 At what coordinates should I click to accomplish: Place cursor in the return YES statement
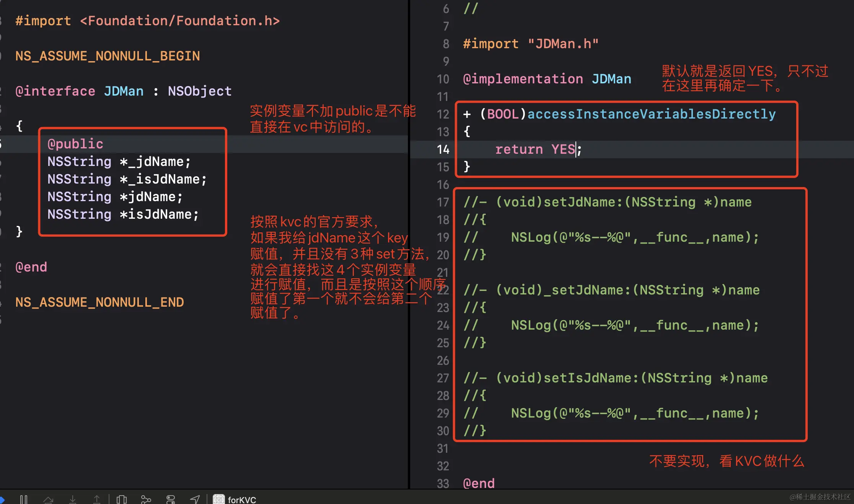[x=536, y=149]
